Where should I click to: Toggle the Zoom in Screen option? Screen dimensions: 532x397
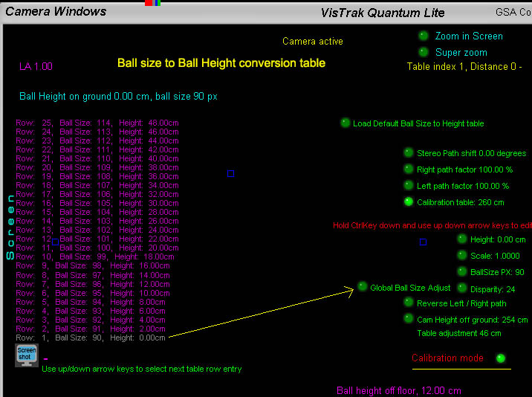[x=424, y=36]
